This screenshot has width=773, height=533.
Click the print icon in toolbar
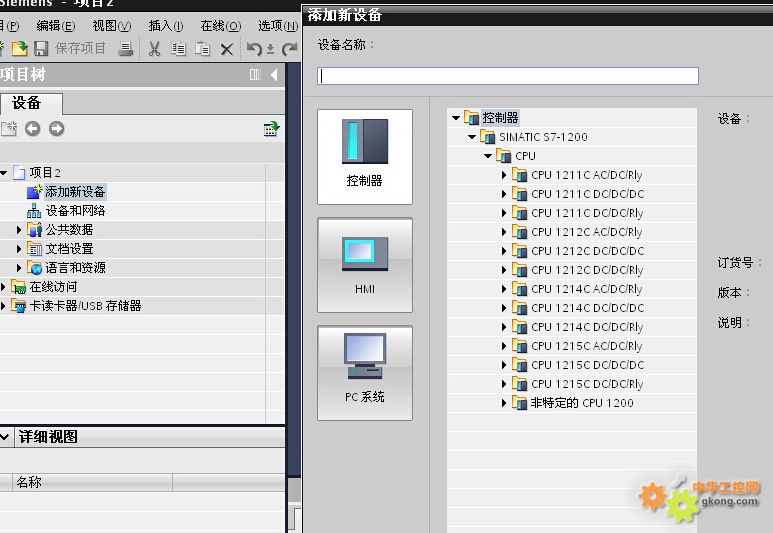[x=126, y=48]
